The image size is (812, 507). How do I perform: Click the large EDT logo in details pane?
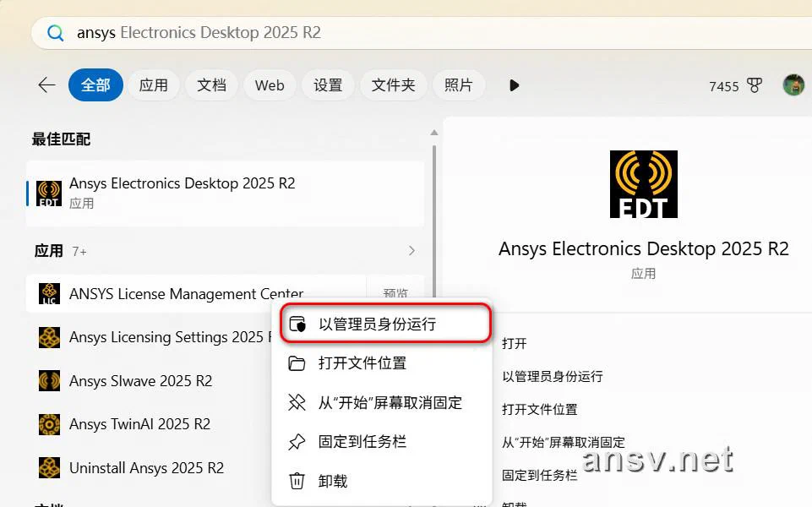(x=644, y=184)
